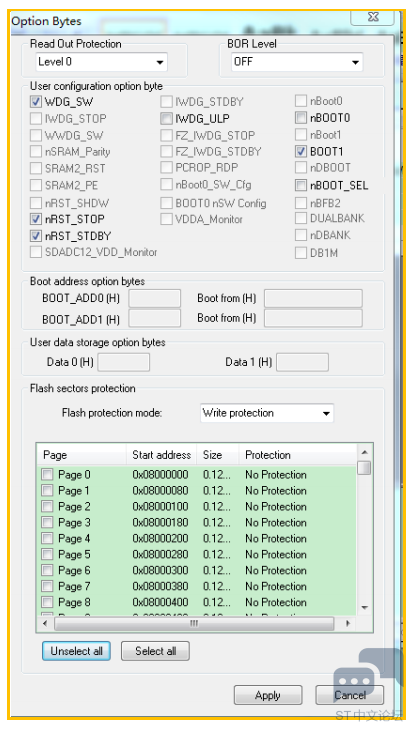The width and height of the screenshot is (412, 731).
Task: Toggle the nBOOT0 checkbox
Action: coord(301,118)
